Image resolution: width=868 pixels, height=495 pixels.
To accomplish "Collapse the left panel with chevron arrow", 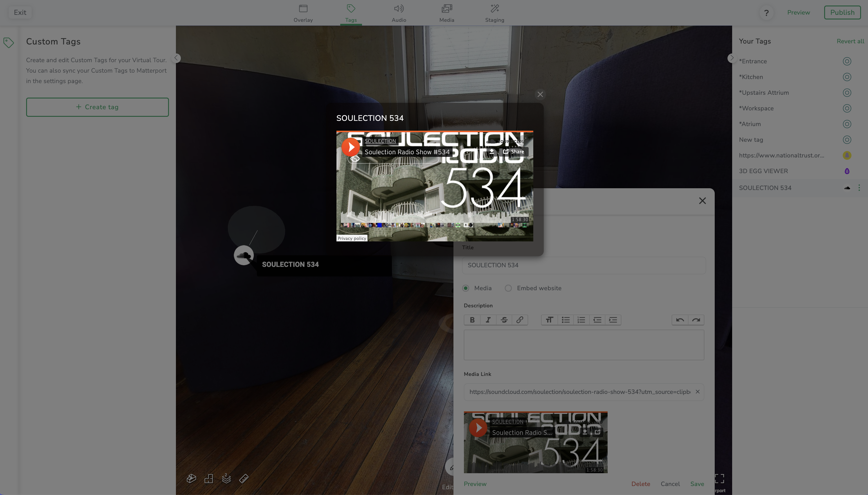I will tap(176, 58).
